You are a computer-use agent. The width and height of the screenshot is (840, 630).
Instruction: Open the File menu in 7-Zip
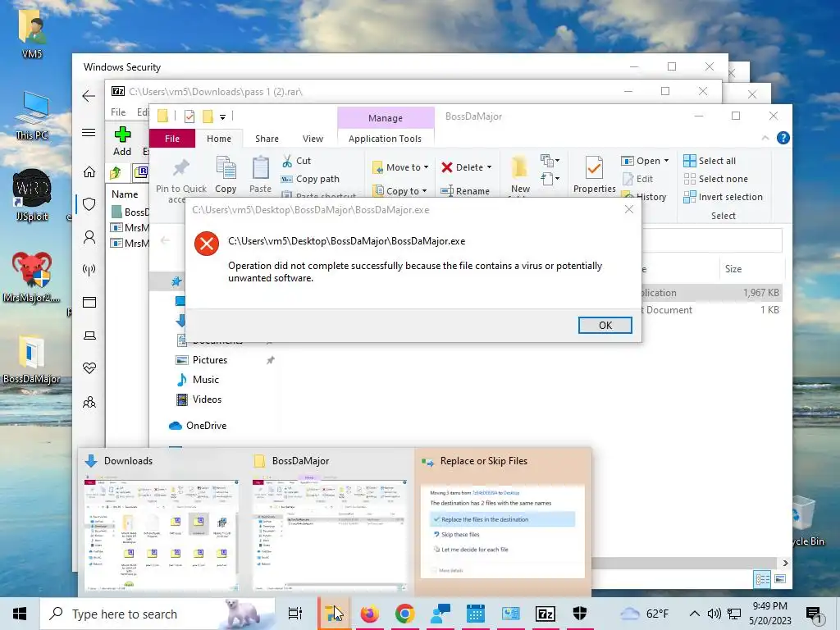click(118, 112)
